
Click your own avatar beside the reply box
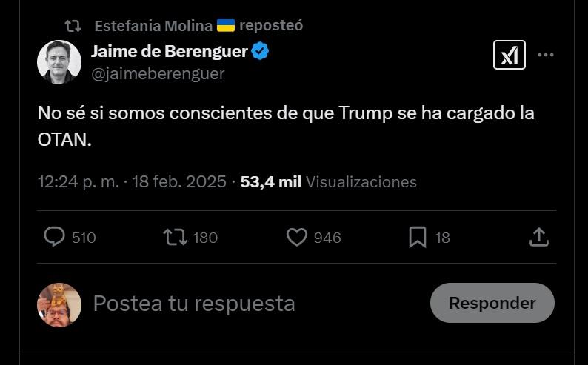click(x=59, y=304)
